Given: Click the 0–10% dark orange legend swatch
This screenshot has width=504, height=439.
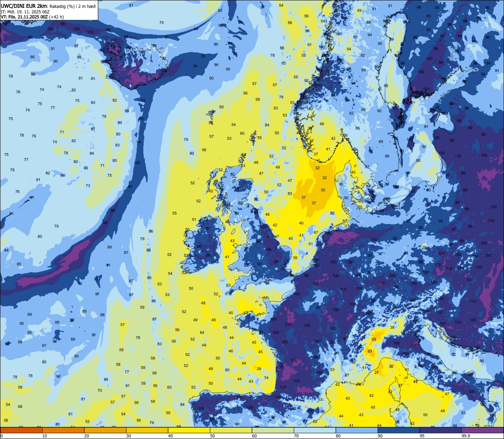Looking at the screenshot, I should tap(21, 430).
